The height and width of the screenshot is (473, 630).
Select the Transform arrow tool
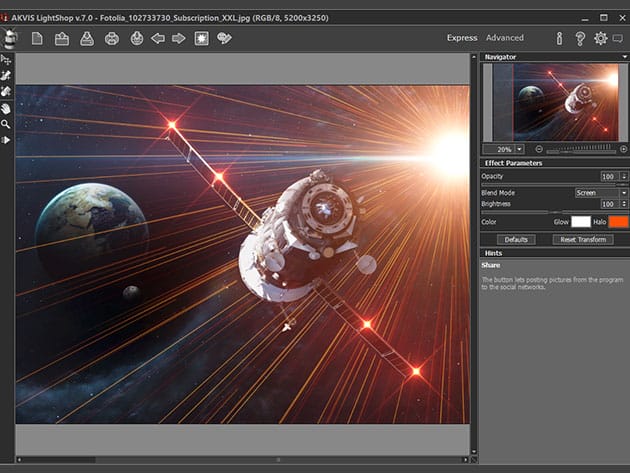coord(6,60)
